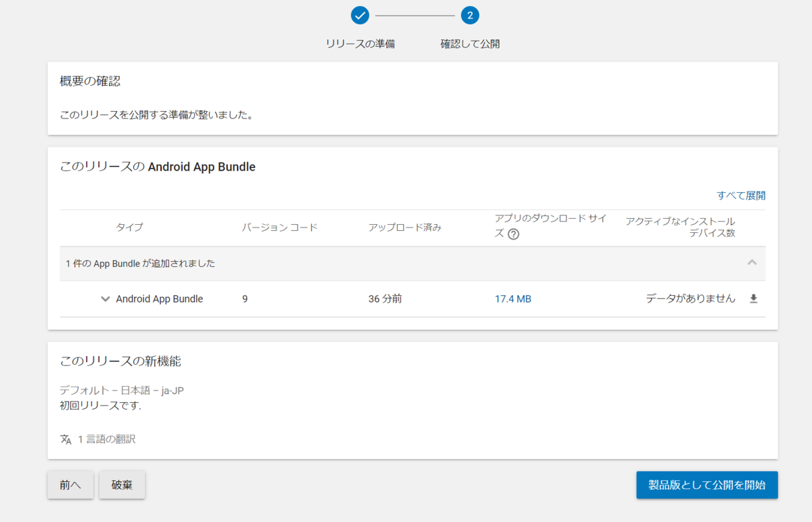Select the リリースの準備 step label

click(x=360, y=44)
